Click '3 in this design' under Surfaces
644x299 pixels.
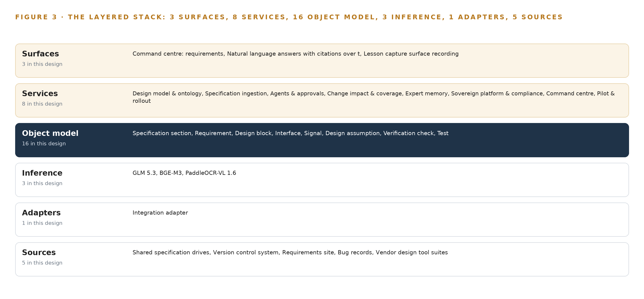tap(42, 64)
